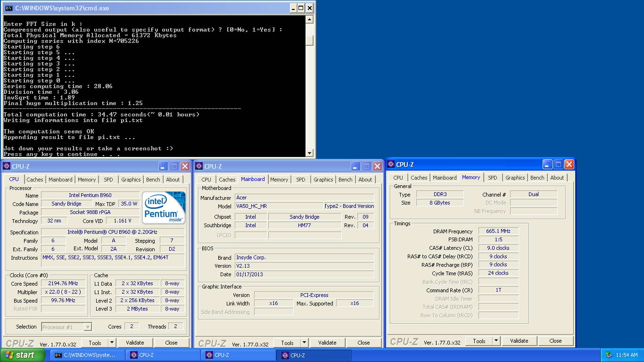The image size is (644, 362).
Task: Click Validate in the Memory window
Action: (x=519, y=341)
